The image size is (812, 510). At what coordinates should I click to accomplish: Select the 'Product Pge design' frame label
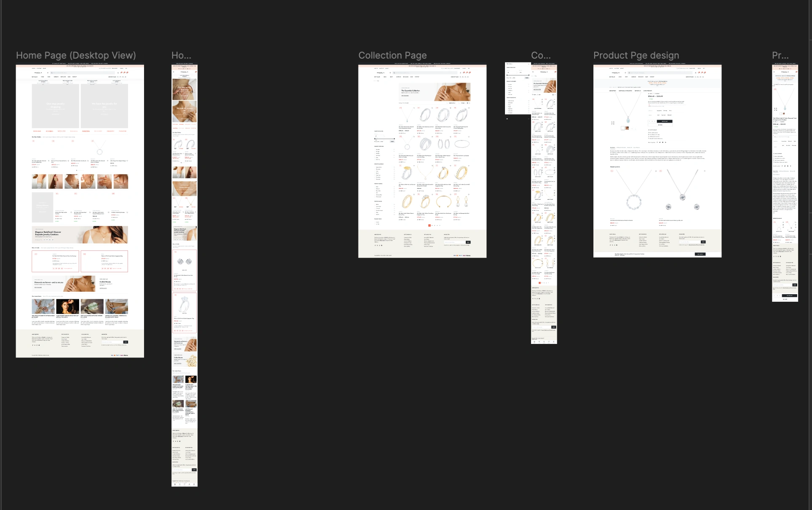click(636, 55)
